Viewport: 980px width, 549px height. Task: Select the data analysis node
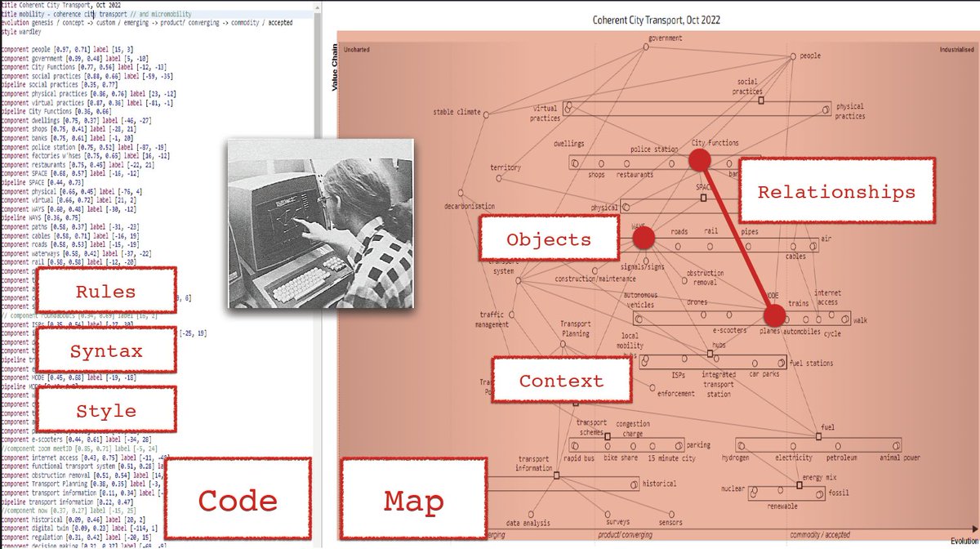pos(531,514)
